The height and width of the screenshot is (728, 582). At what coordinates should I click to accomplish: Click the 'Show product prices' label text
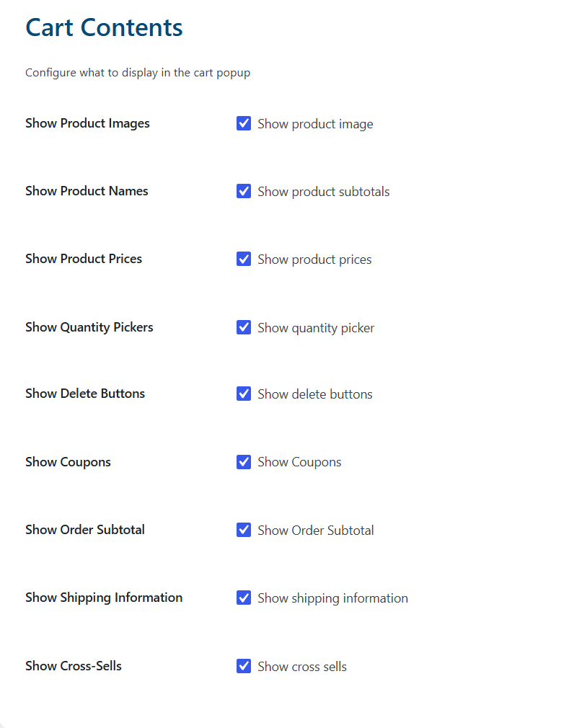tap(314, 259)
